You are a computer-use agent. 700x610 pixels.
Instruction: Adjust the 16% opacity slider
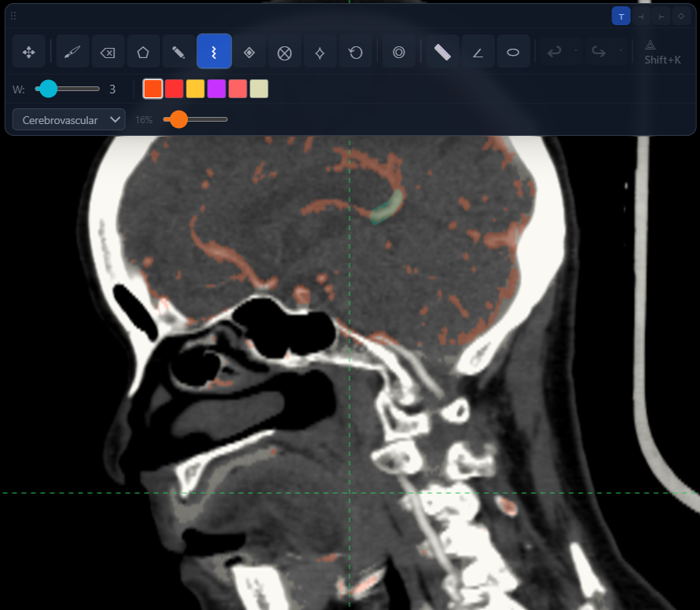coord(196,119)
